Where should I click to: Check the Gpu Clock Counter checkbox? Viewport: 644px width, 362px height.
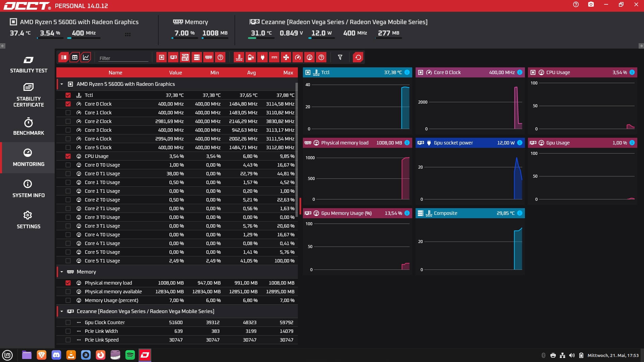click(68, 322)
